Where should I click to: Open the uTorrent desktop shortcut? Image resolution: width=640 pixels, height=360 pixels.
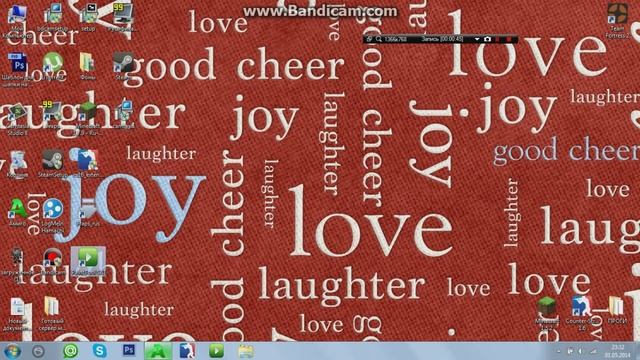coord(52,65)
